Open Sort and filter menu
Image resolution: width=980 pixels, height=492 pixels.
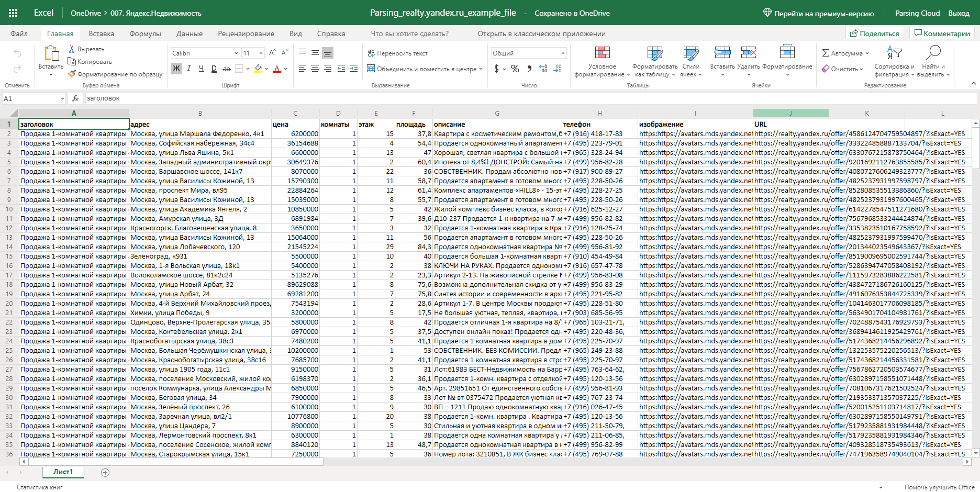(x=894, y=62)
